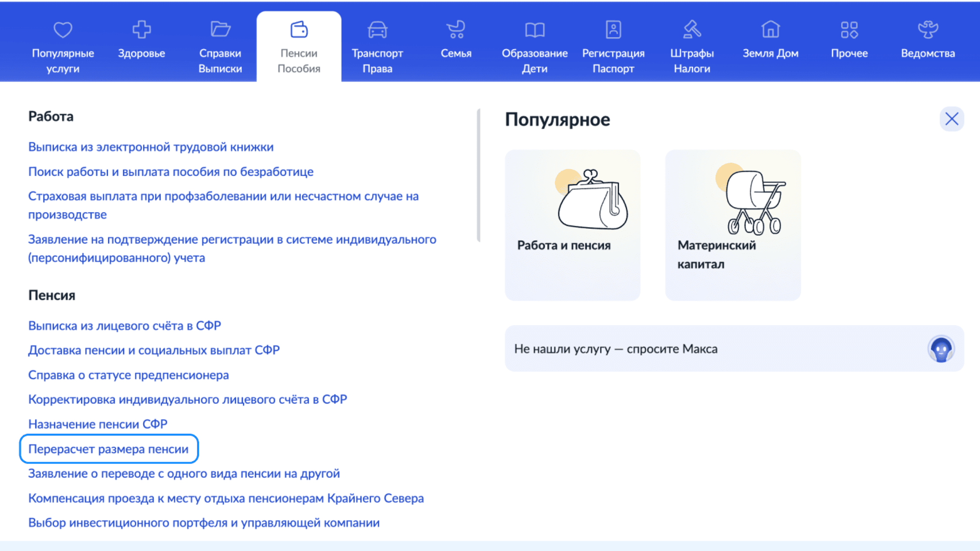Image resolution: width=980 pixels, height=551 pixels.
Task: Click Назначение пенсии СФР link
Action: (x=97, y=424)
